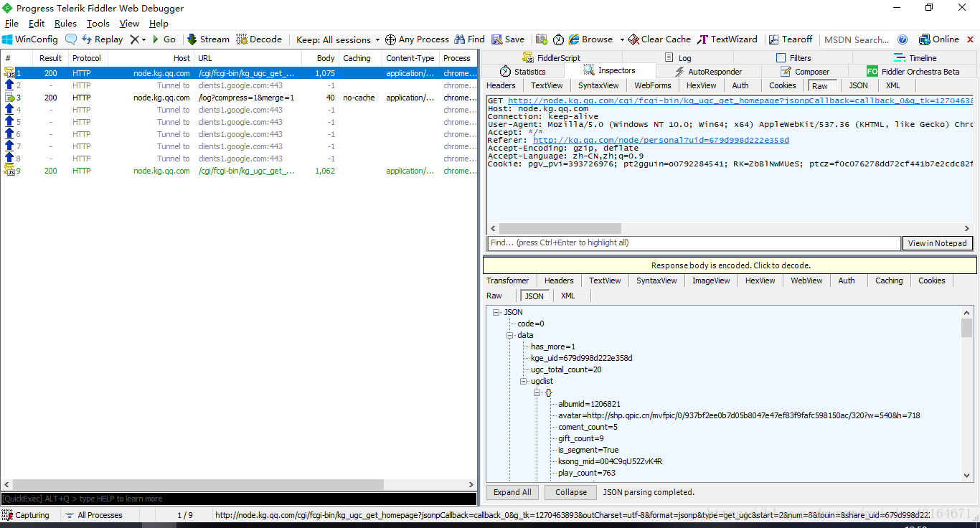Click the Collapse button
The image size is (980, 528).
click(571, 492)
